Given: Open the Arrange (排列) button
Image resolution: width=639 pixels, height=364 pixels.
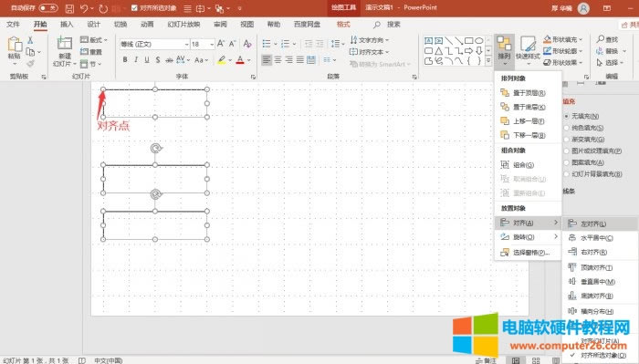Looking at the screenshot, I should pyautogui.click(x=504, y=50).
